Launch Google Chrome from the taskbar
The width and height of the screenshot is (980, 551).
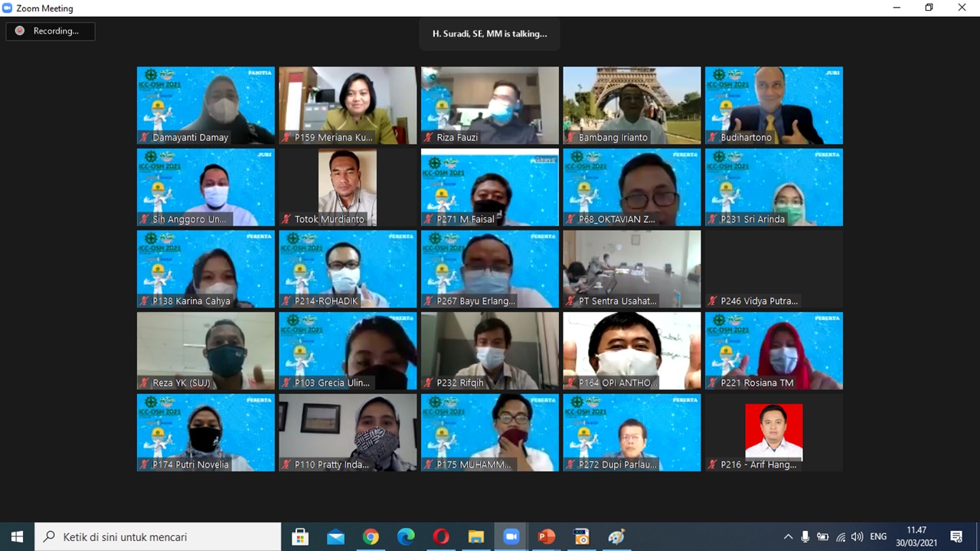click(x=371, y=536)
